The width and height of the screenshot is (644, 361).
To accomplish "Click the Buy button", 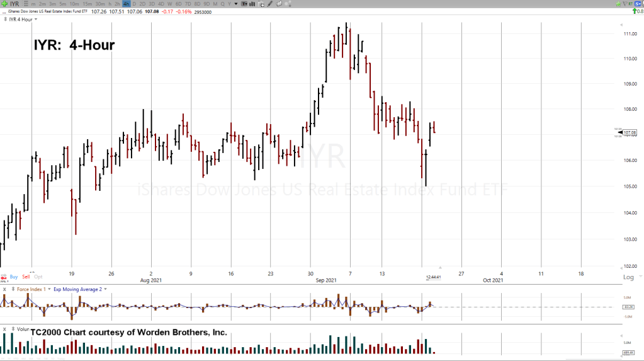I will pyautogui.click(x=13, y=277).
